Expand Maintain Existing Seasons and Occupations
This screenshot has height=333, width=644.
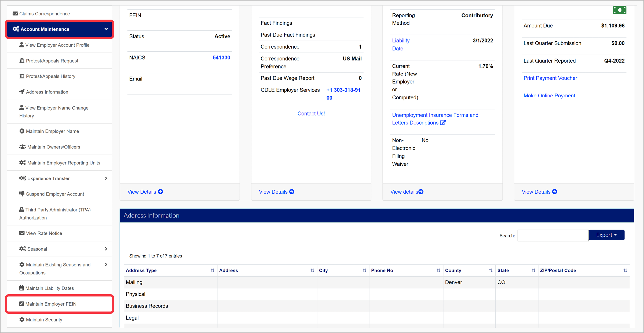point(106,265)
